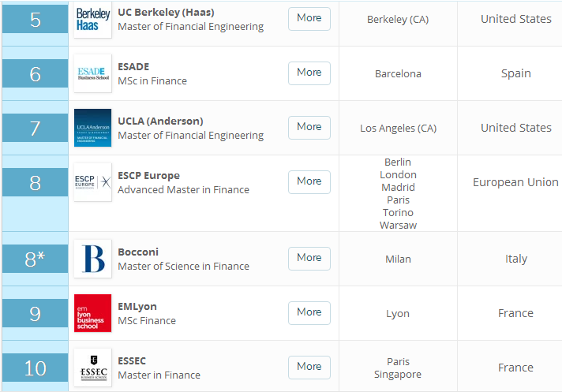Expand More for UCLA (Anderson)
The image size is (562, 392).
click(309, 127)
